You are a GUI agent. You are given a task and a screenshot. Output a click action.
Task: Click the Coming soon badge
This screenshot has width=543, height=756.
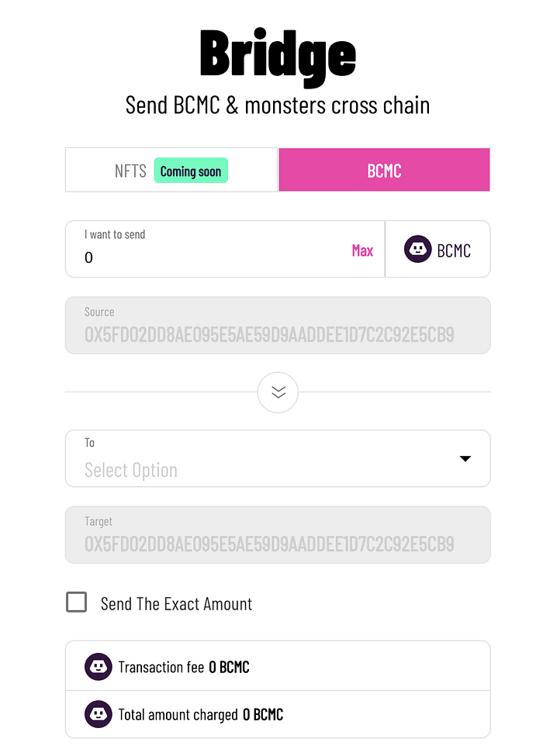(191, 171)
